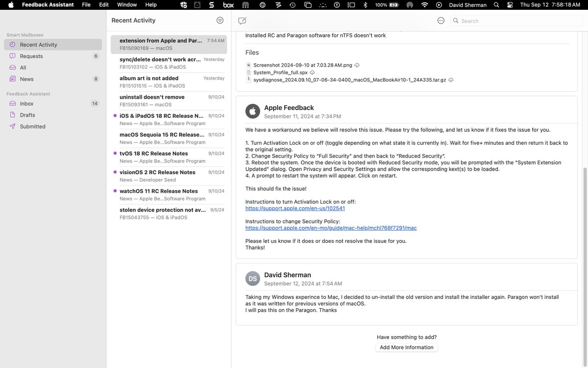Open the Wi-Fi menu bar icon
The width and height of the screenshot is (588, 368).
[x=424, y=5]
